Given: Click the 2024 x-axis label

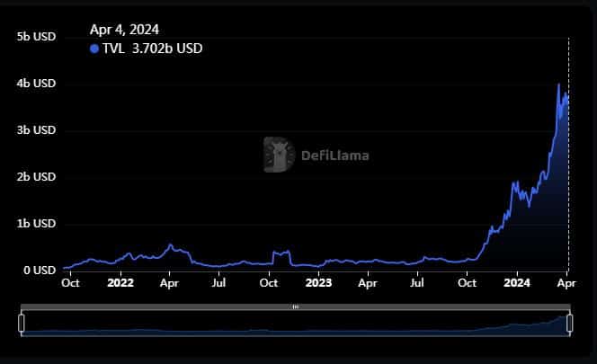Looking at the screenshot, I should pyautogui.click(x=517, y=283).
